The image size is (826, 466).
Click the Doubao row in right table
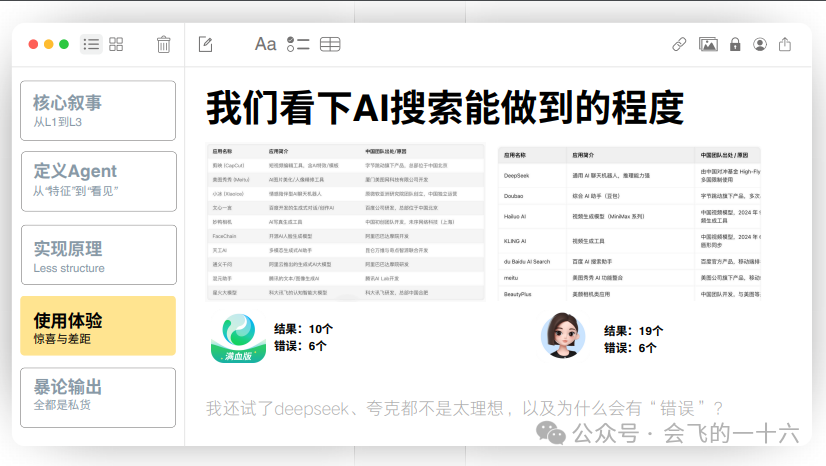click(x=629, y=196)
